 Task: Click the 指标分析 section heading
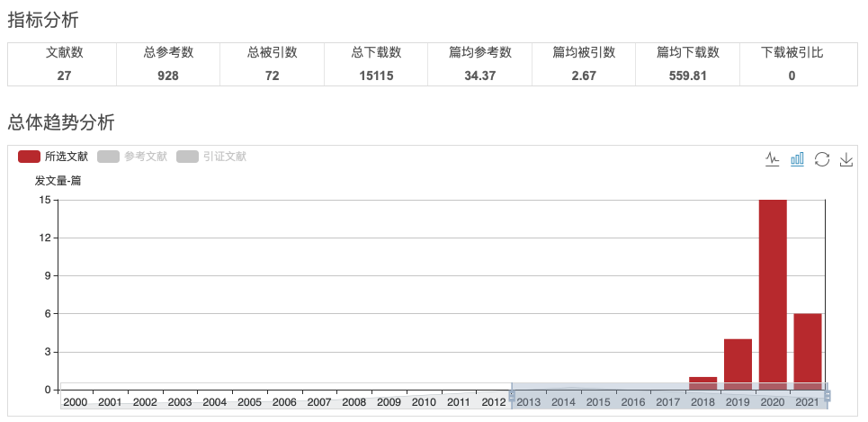pos(43,20)
